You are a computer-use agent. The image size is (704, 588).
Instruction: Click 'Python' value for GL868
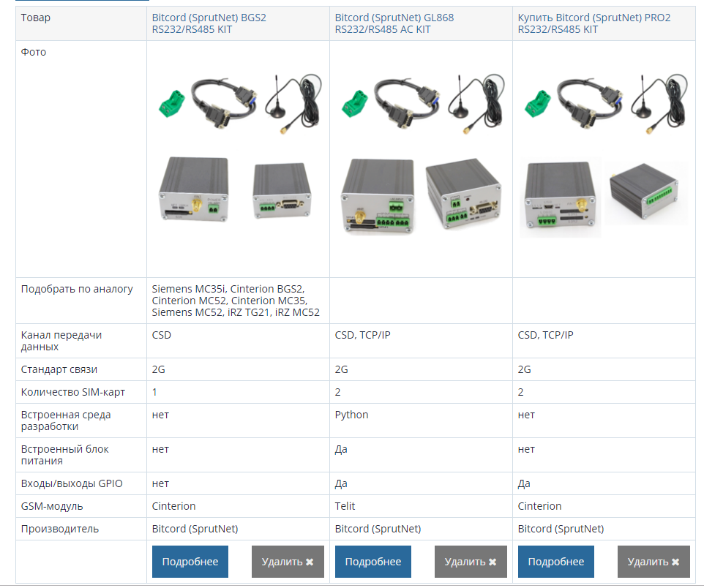[x=351, y=415]
